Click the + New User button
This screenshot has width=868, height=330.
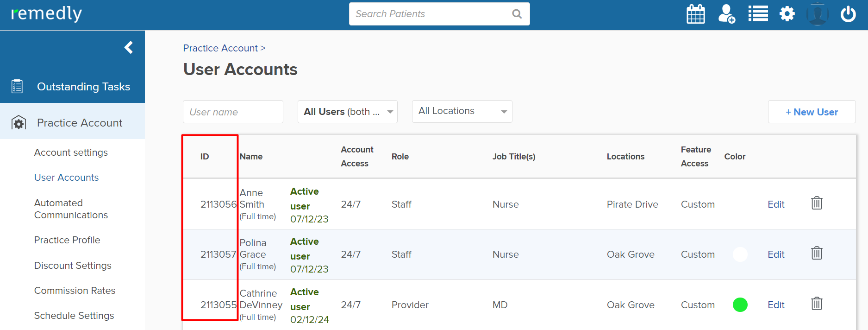(x=812, y=112)
